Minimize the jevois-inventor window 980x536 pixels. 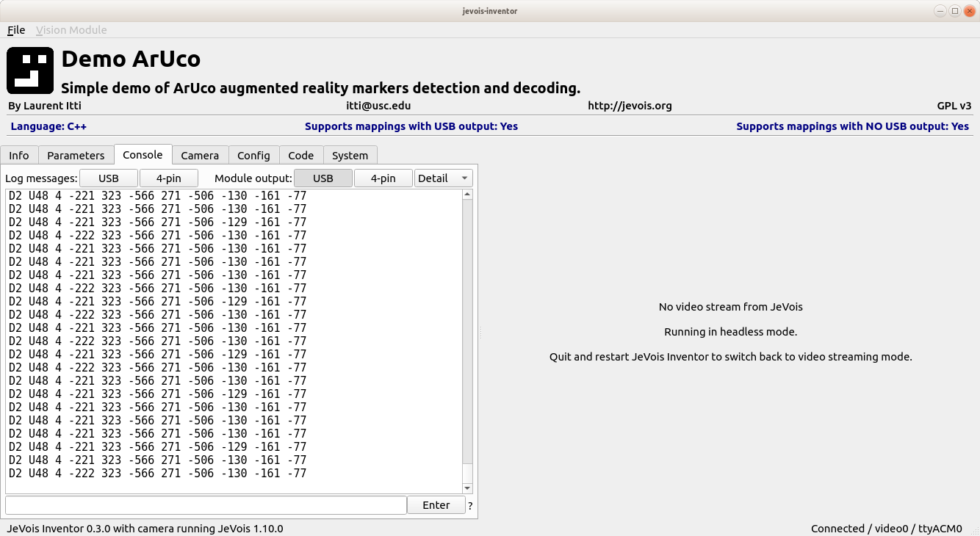click(x=940, y=11)
